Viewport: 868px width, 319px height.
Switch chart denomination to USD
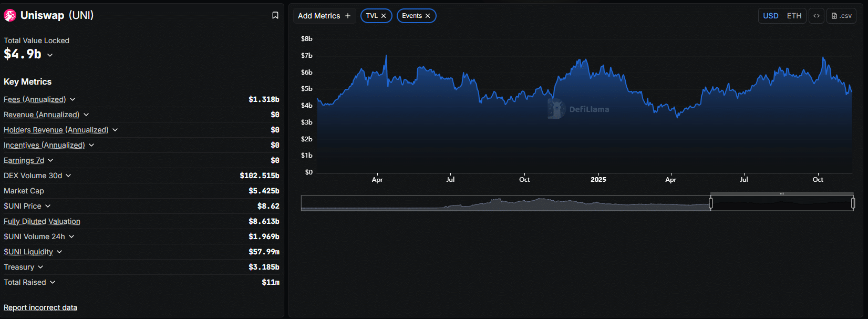(x=770, y=16)
